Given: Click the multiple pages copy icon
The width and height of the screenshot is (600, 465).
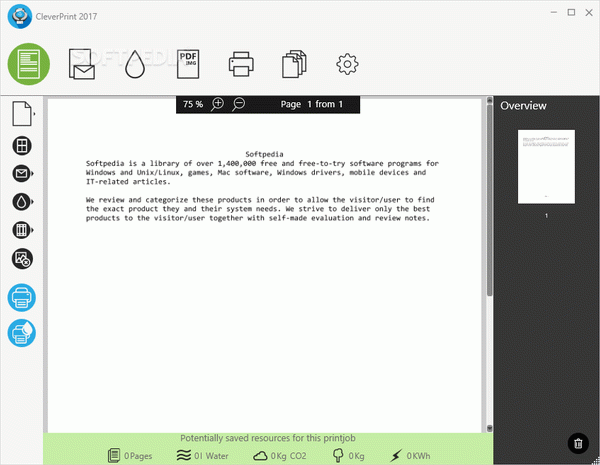Looking at the screenshot, I should 294,64.
